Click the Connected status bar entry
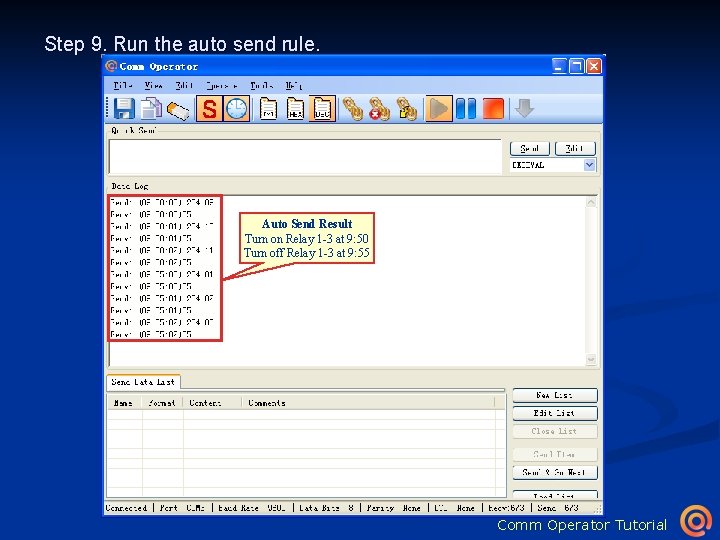 pyautogui.click(x=127, y=508)
